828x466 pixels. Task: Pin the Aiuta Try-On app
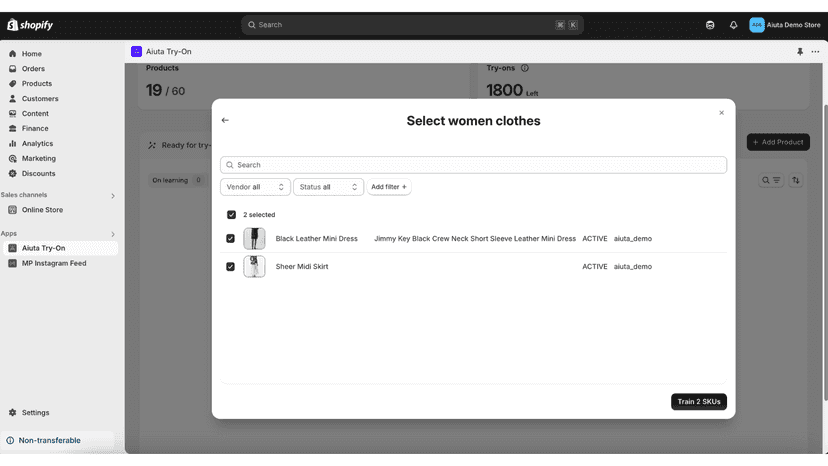tap(800, 52)
